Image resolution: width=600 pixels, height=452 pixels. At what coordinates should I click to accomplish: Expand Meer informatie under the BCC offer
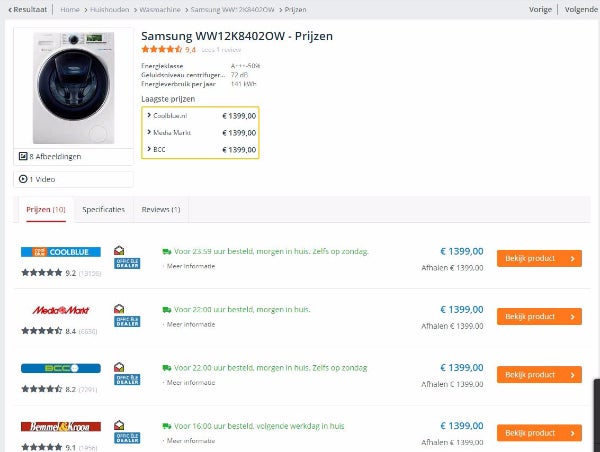(x=189, y=382)
